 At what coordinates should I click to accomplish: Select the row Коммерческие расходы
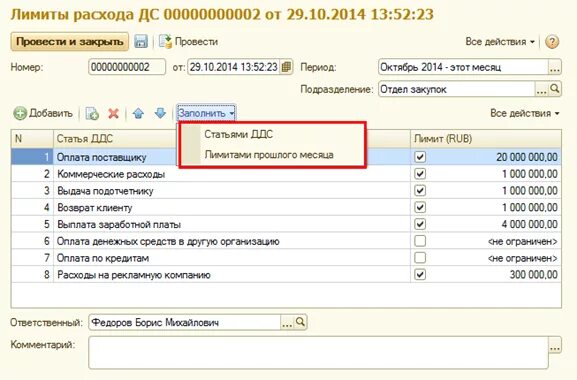tap(286, 174)
